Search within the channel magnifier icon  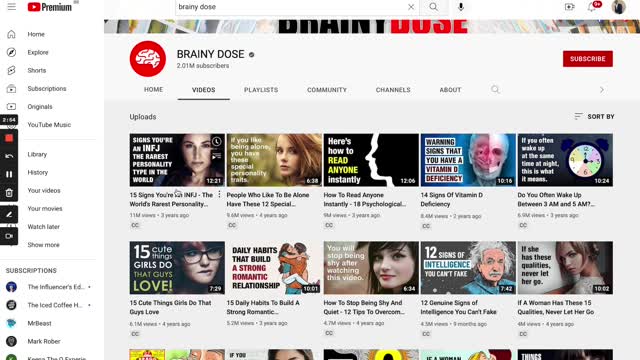point(495,89)
